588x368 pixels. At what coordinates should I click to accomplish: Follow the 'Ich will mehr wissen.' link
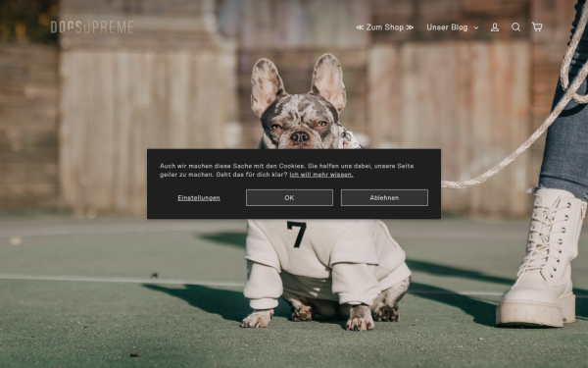[321, 175]
